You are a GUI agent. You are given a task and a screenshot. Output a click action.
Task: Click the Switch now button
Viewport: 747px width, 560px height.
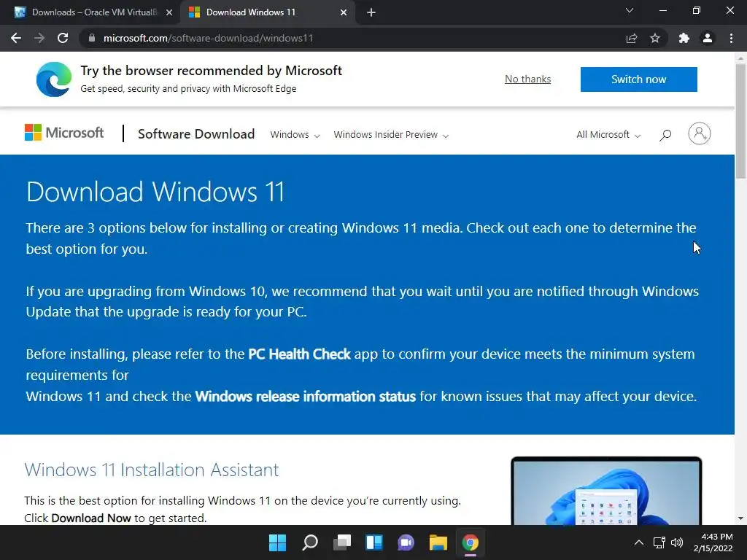638,79
